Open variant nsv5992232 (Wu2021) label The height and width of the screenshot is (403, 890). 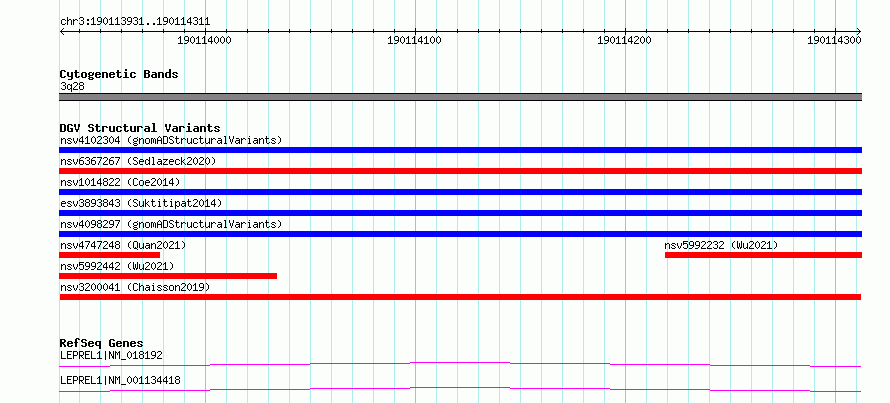pos(721,245)
